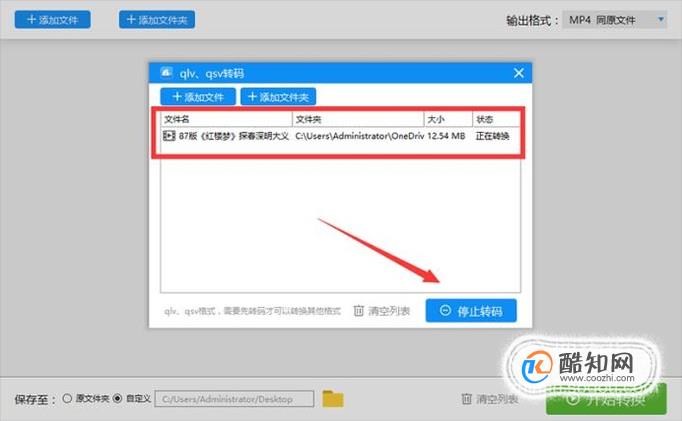Add a file in the qlv转码 dialog
The width and height of the screenshot is (682, 421).
tap(198, 97)
